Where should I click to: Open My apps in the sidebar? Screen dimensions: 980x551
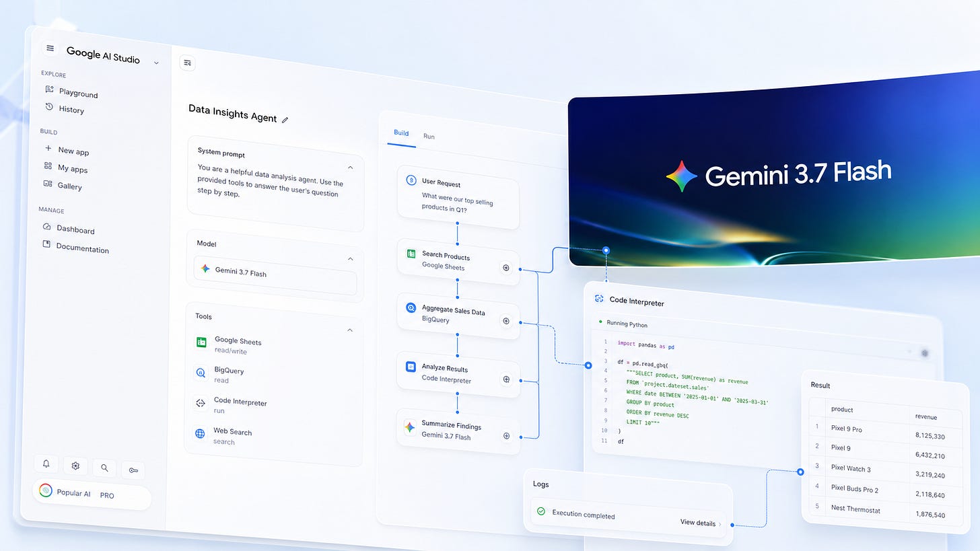66,168
